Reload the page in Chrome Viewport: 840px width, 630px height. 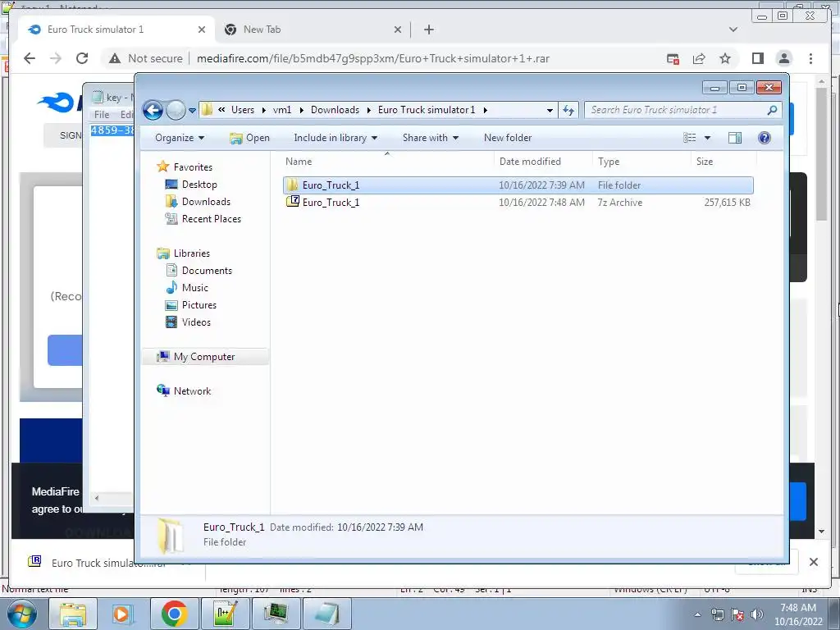pyautogui.click(x=82, y=58)
